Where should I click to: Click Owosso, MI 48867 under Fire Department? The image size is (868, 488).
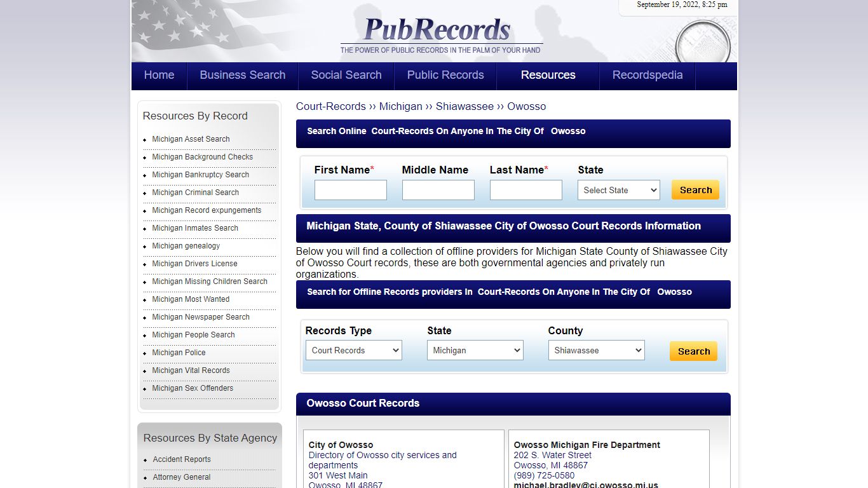[x=551, y=465]
